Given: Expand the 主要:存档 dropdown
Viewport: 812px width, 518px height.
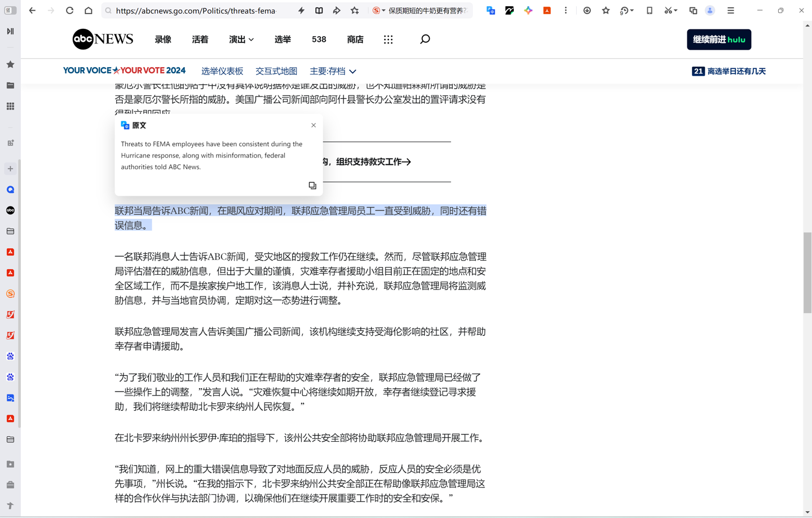Looking at the screenshot, I should (333, 72).
